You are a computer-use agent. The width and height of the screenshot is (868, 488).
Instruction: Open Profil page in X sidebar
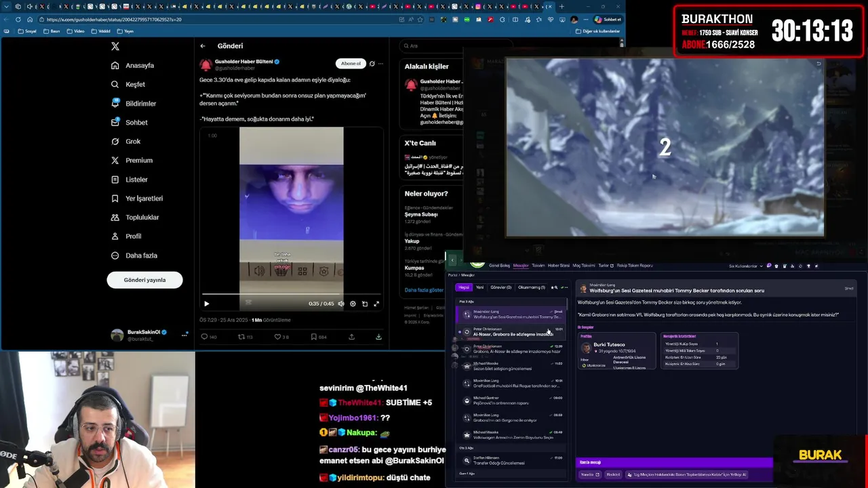click(x=126, y=237)
